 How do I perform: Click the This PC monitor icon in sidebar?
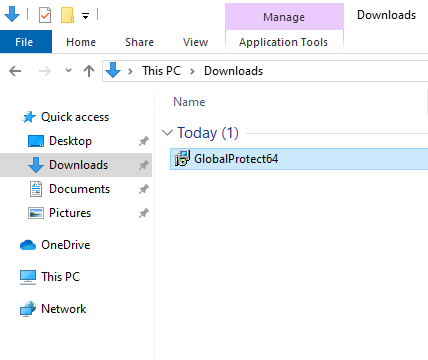click(28, 277)
